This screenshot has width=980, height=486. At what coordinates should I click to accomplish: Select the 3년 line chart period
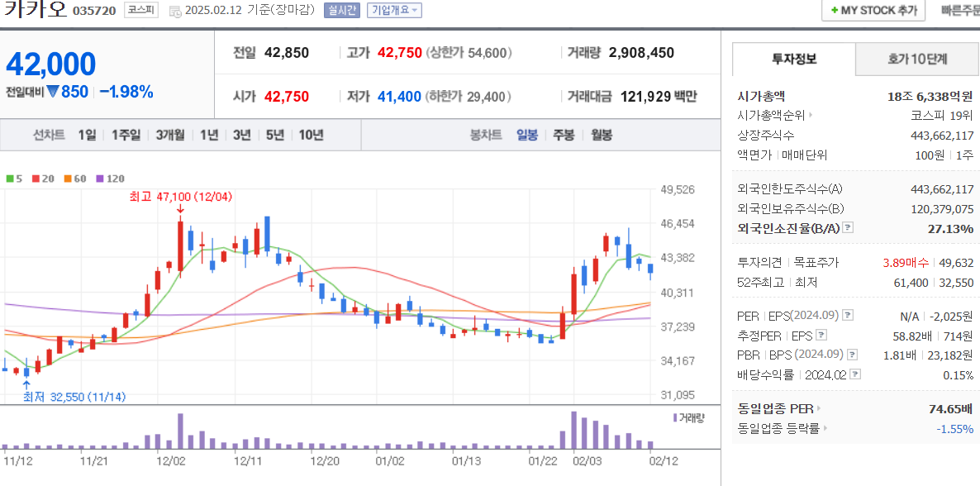(x=242, y=135)
